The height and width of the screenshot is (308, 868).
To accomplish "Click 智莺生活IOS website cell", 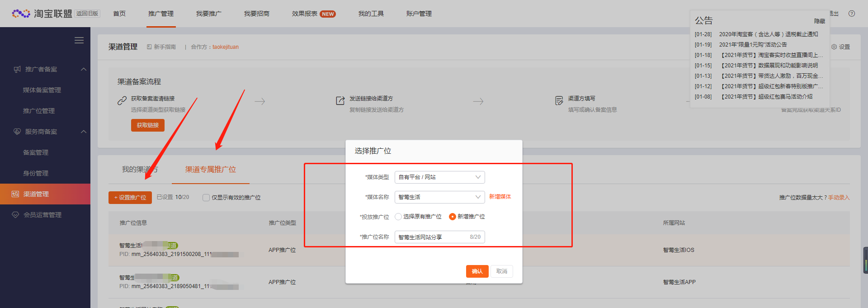I will point(679,250).
